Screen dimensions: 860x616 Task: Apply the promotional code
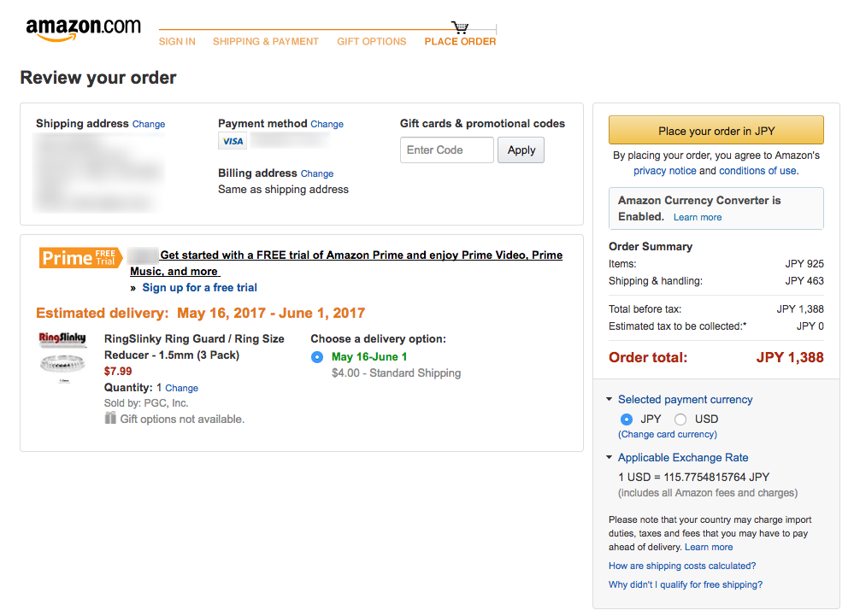[521, 150]
